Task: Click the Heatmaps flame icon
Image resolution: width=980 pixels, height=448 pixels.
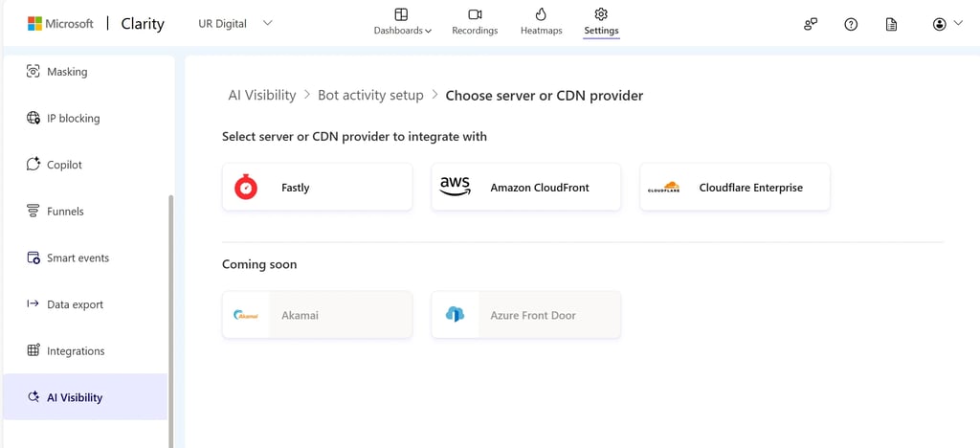Action: pyautogui.click(x=542, y=14)
